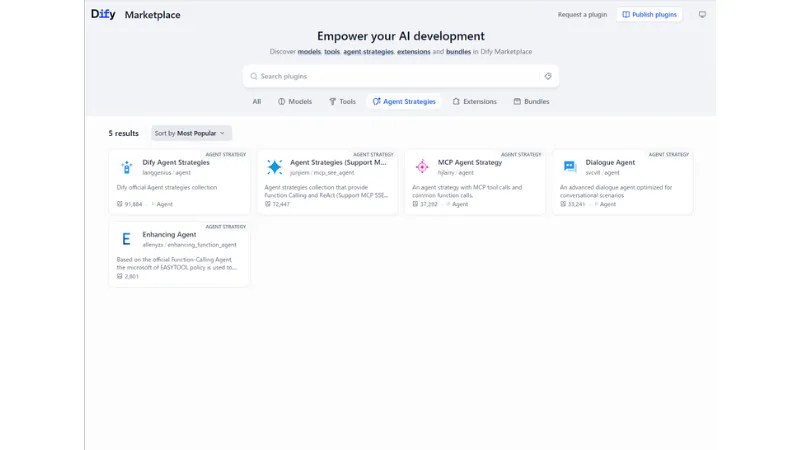Viewport: 800px width, 450px height.
Task: Click the display theme icon in header
Action: click(x=702, y=15)
